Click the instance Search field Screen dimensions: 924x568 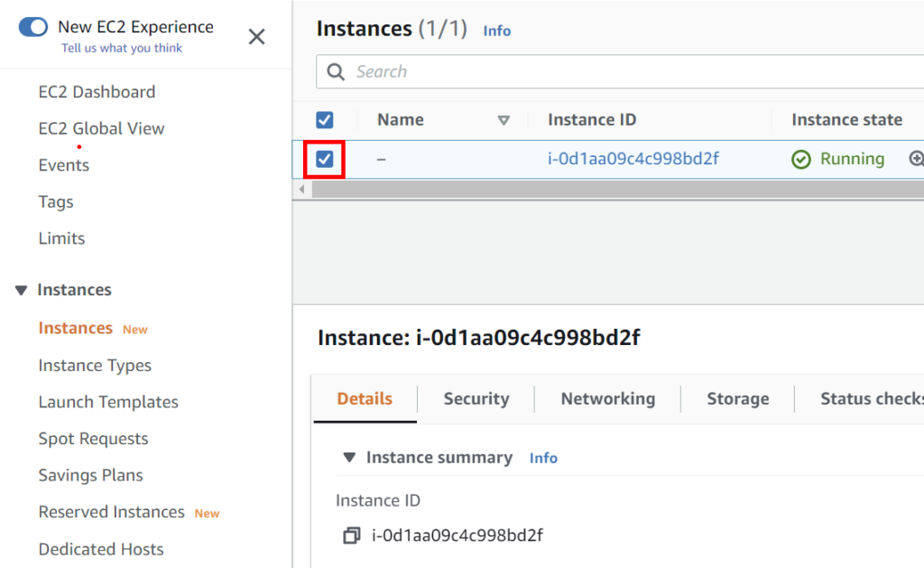click(x=620, y=71)
